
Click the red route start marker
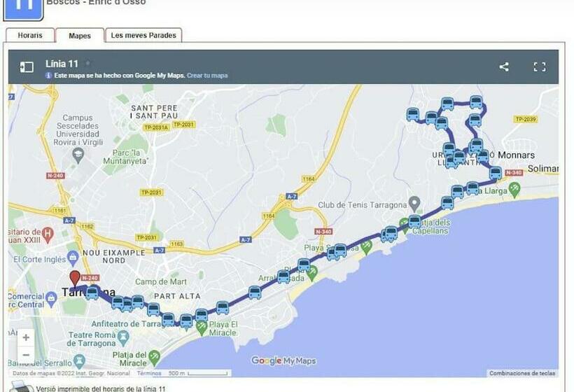(75, 279)
